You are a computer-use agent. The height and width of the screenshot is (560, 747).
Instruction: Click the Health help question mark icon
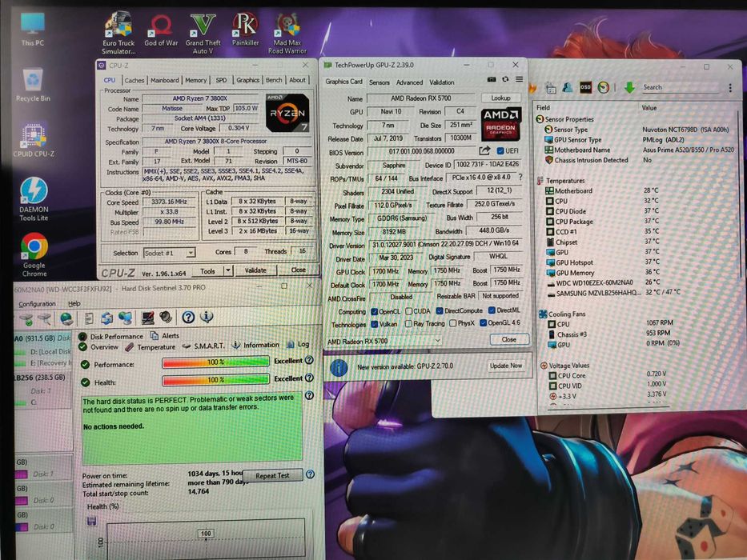click(309, 378)
